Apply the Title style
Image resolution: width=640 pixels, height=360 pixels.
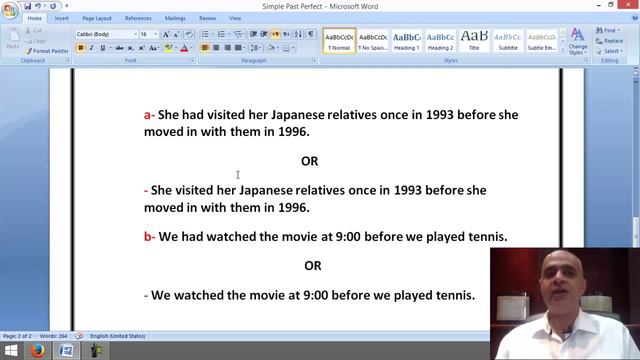point(474,41)
